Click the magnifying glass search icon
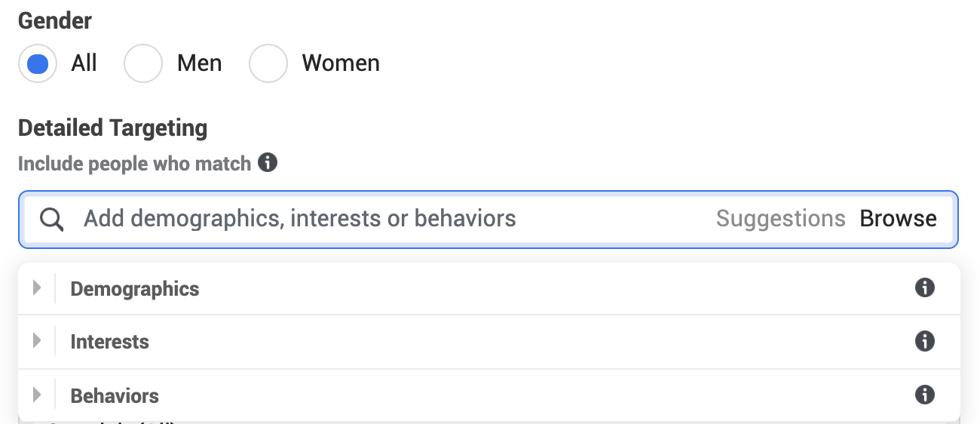 point(51,220)
